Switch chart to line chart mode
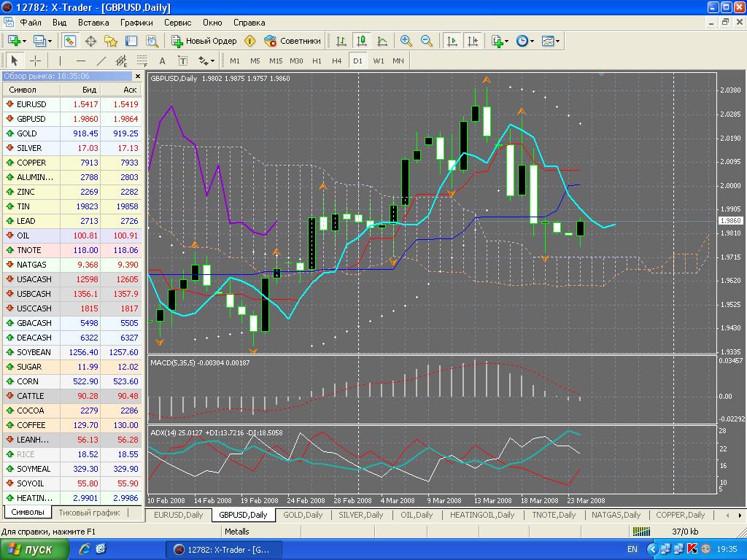This screenshot has width=747, height=560. tap(382, 41)
